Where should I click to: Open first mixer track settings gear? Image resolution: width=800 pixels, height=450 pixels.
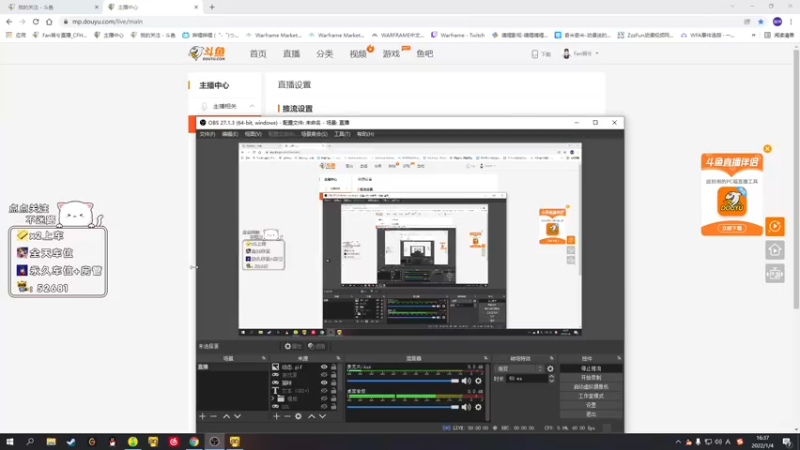coord(478,381)
